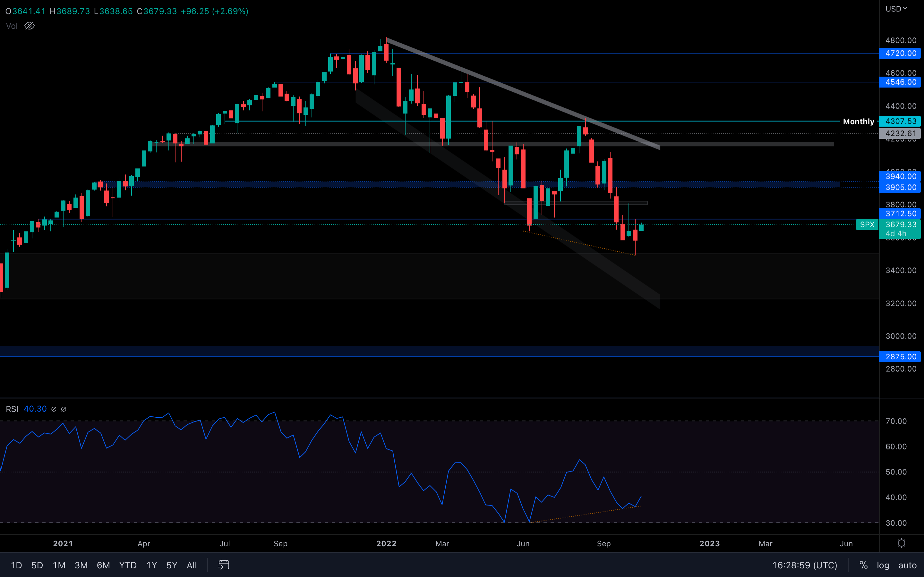Select the YTD time range
The width and height of the screenshot is (924, 577).
127,565
